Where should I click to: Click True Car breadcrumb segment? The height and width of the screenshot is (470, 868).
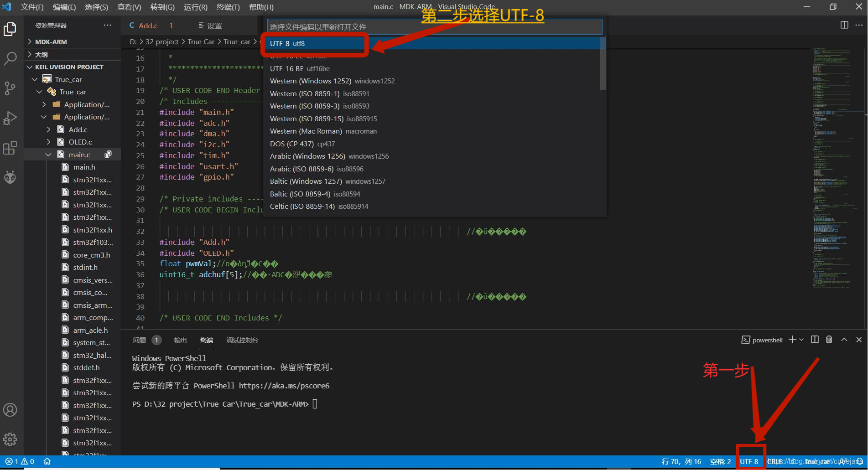[x=201, y=41]
